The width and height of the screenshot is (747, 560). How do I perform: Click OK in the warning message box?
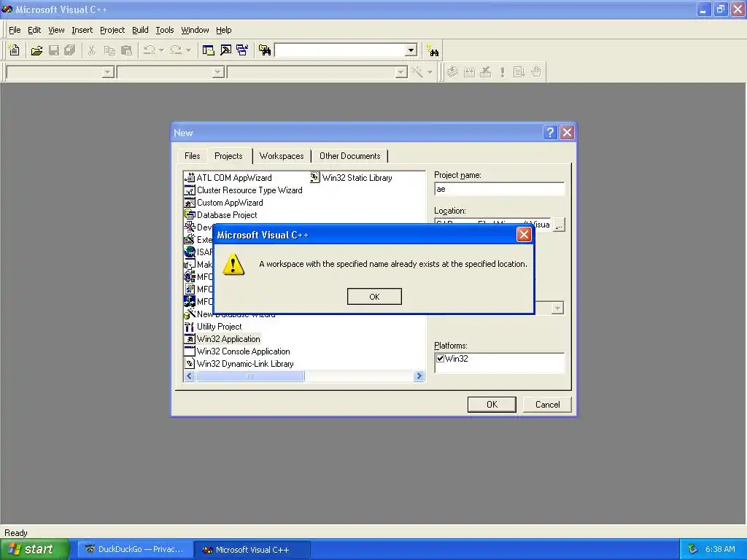(374, 297)
